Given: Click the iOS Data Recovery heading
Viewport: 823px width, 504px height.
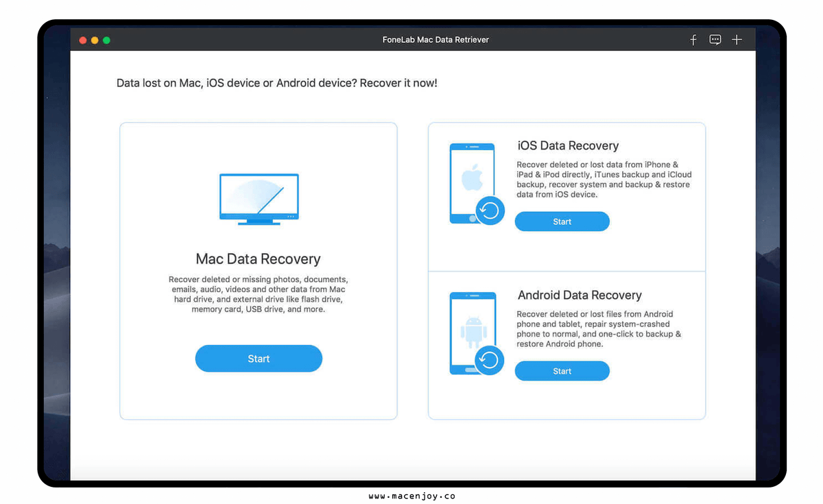Looking at the screenshot, I should point(568,145).
